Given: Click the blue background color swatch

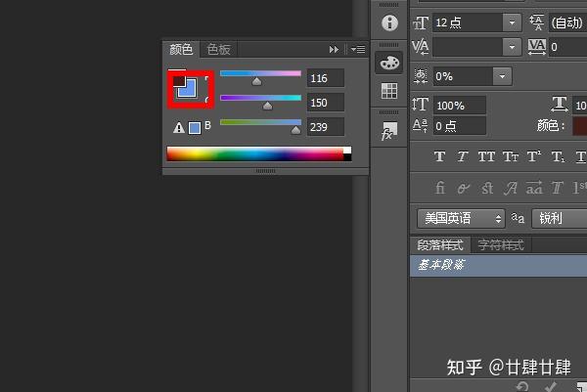Looking at the screenshot, I should [189, 90].
